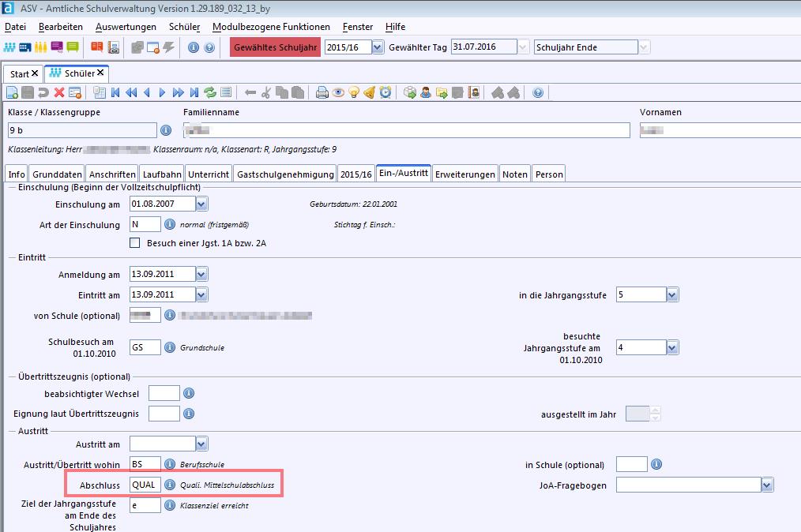Close the Start tab
This screenshot has width=801, height=532.
(35, 73)
